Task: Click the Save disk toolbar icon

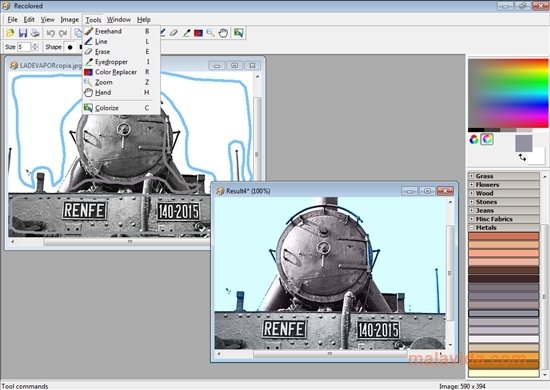Action: (23, 33)
